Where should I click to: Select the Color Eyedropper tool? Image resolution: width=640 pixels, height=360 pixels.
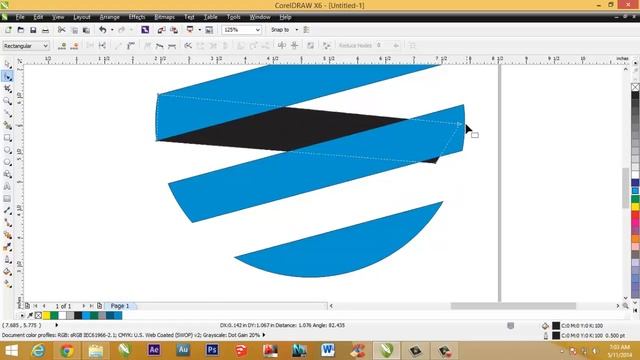[x=7, y=247]
